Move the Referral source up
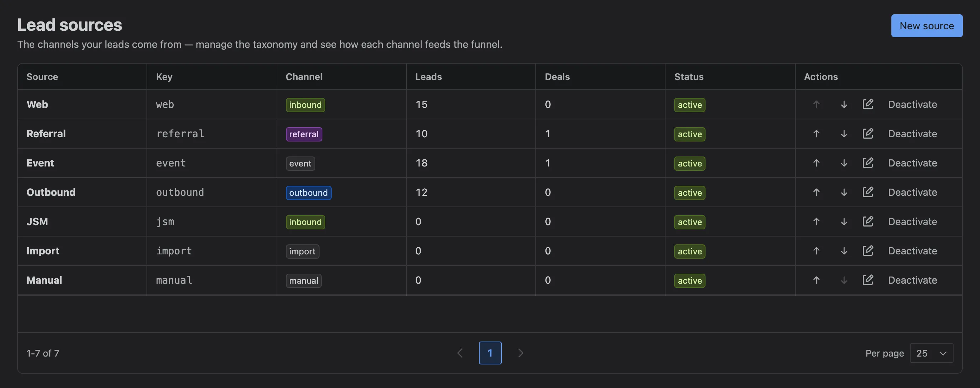Viewport: 980px width, 388px height. pyautogui.click(x=816, y=134)
